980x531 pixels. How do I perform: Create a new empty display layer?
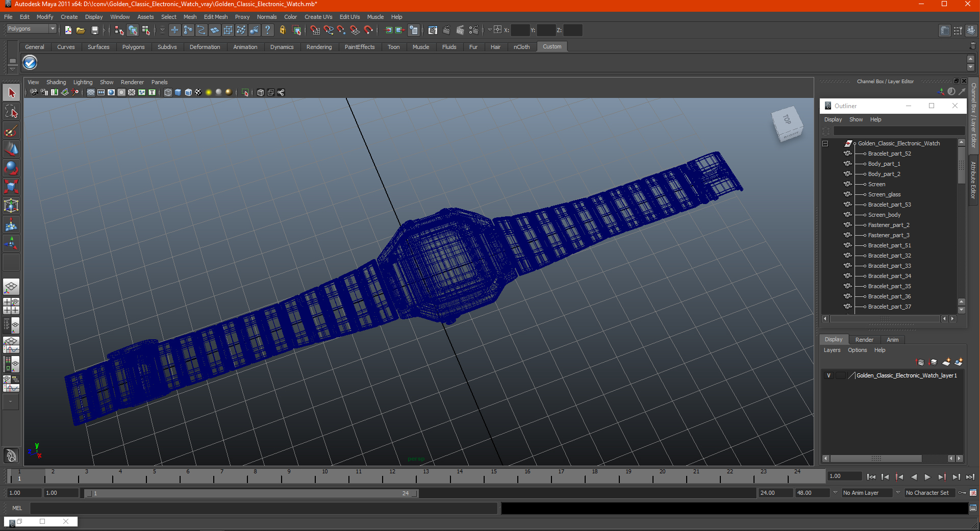(x=946, y=362)
